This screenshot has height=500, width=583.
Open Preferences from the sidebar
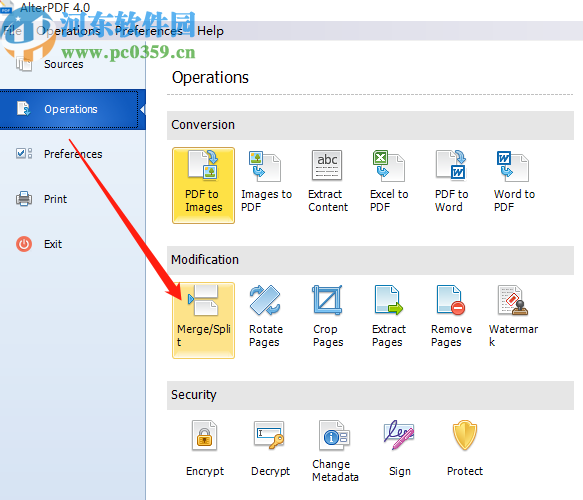click(73, 154)
